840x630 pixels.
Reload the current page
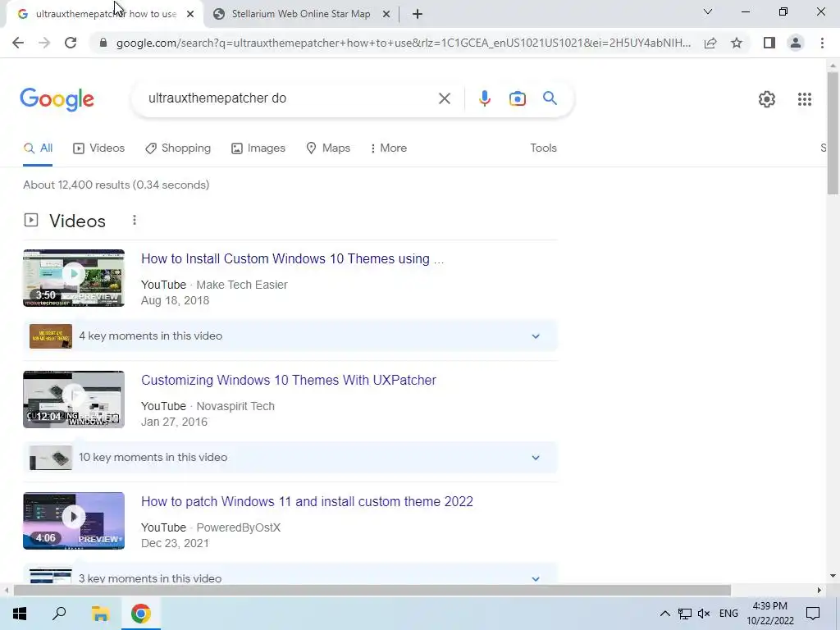[x=71, y=43]
